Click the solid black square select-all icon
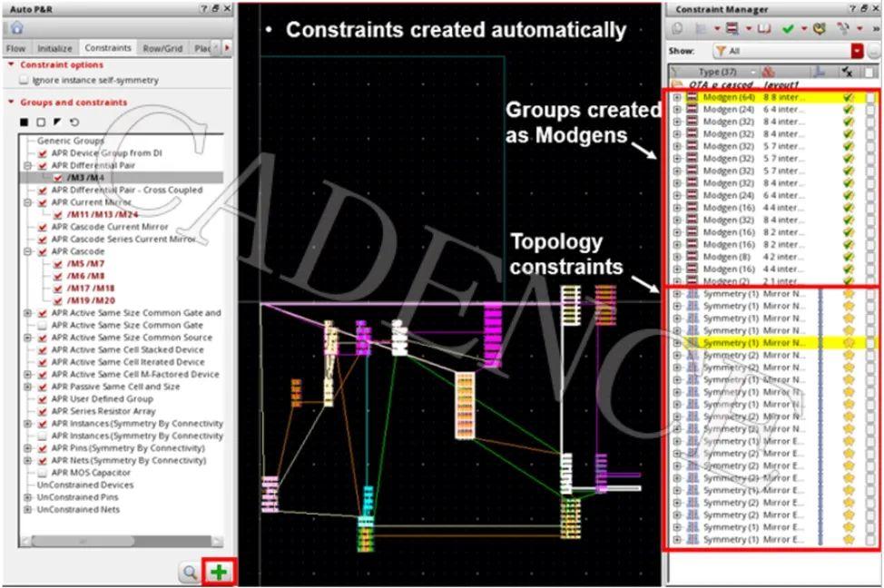 [25, 122]
